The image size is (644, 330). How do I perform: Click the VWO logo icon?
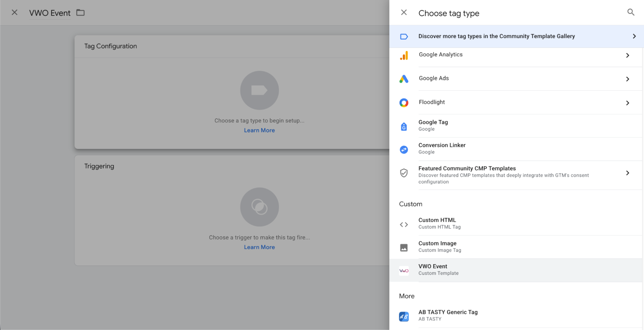tap(404, 271)
